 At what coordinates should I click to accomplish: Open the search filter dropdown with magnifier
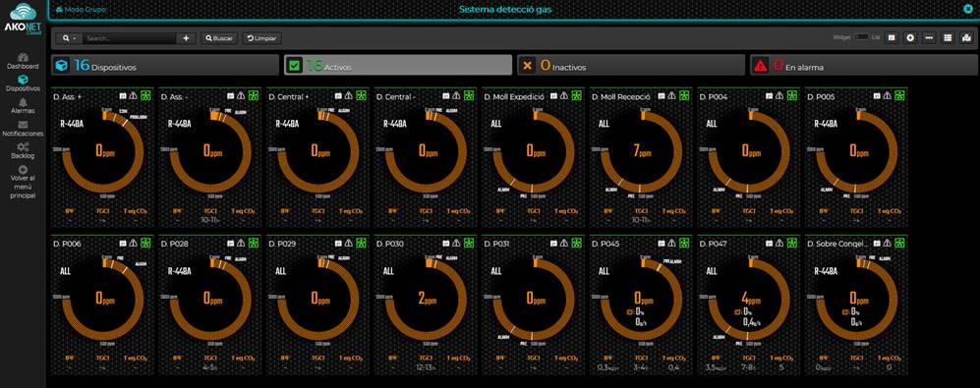[x=69, y=38]
